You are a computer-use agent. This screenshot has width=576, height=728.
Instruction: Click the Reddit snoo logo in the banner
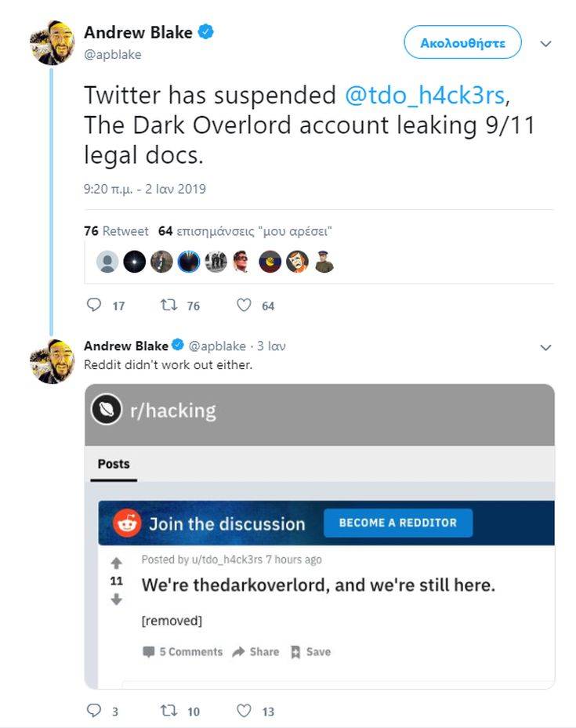pos(127,523)
